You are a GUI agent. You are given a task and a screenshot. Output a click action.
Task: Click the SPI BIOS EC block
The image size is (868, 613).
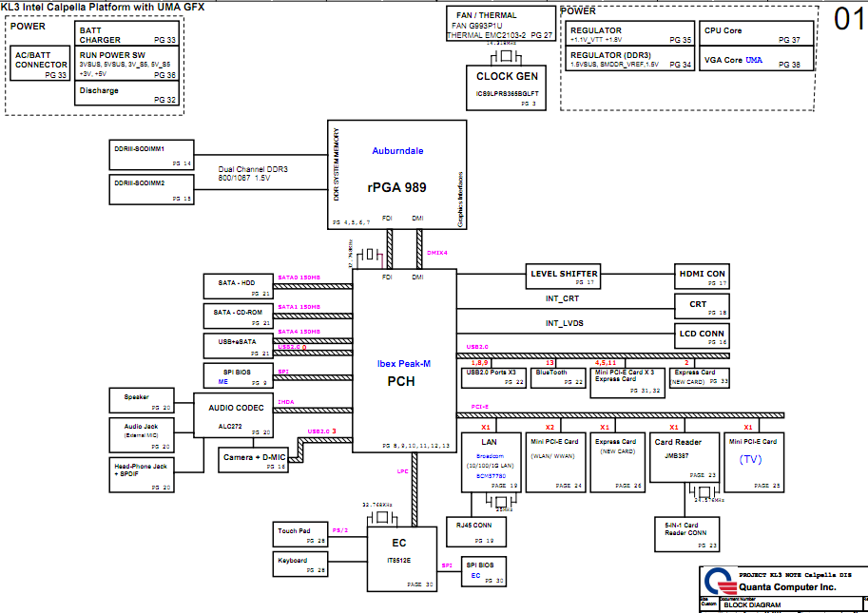[484, 572]
